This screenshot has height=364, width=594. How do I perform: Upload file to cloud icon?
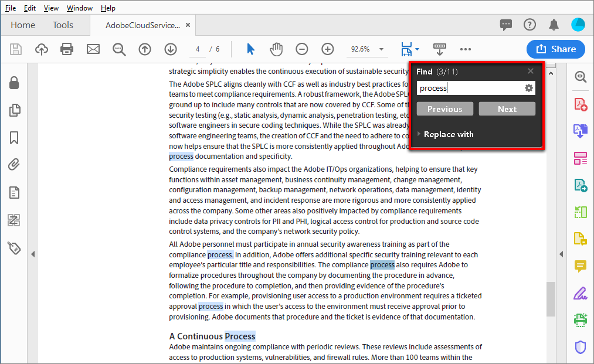coord(41,49)
